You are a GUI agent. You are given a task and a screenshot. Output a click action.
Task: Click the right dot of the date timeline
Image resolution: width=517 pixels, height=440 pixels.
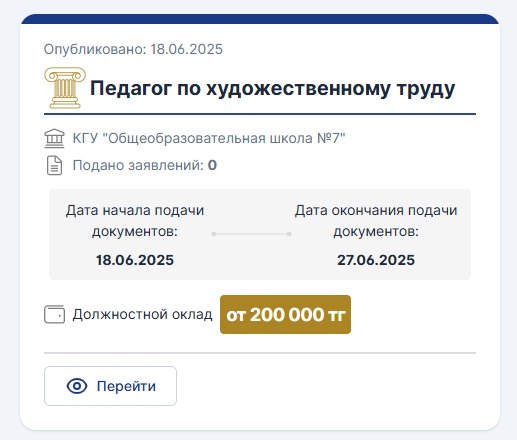[x=289, y=234]
